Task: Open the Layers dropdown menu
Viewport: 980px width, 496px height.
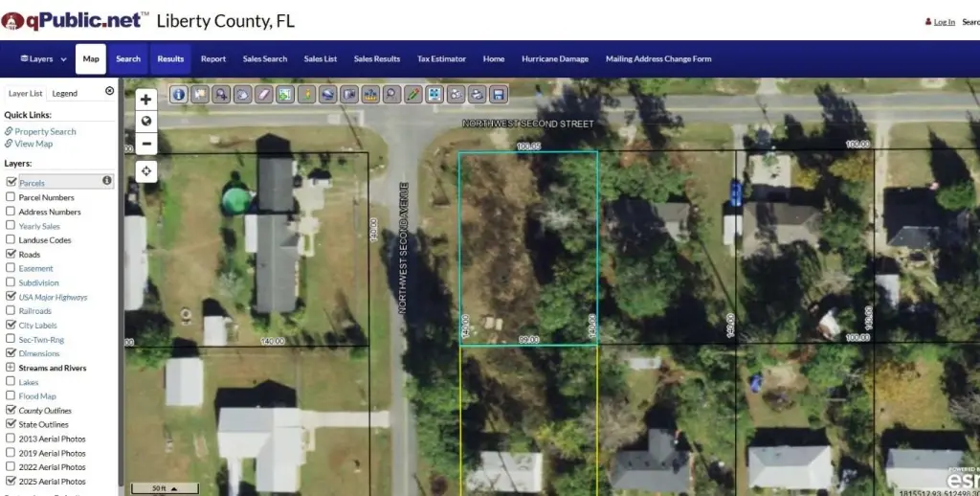Action: click(43, 59)
